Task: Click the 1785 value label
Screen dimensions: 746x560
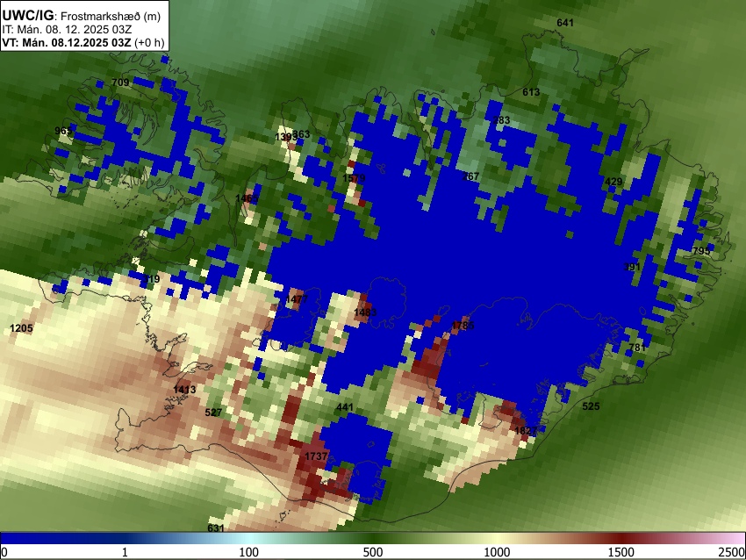Action: click(x=463, y=326)
